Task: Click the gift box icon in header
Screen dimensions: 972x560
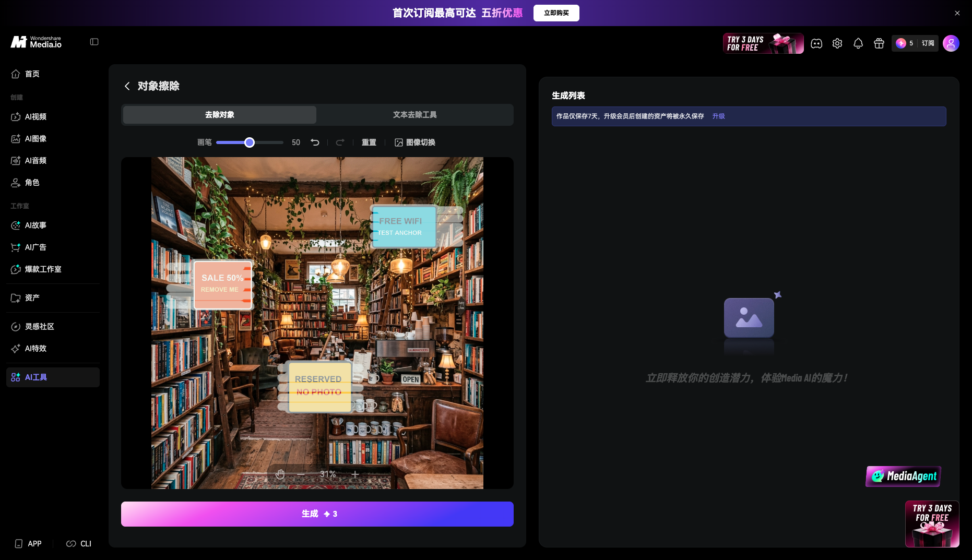Action: [879, 43]
